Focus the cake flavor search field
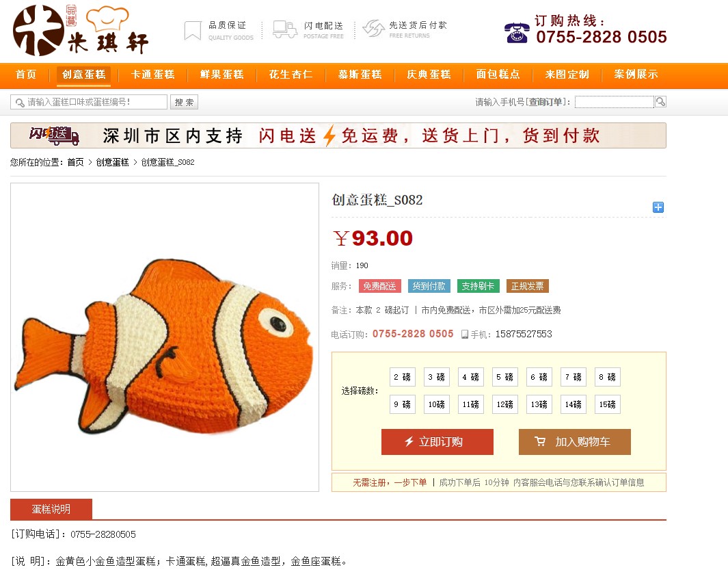The width and height of the screenshot is (728, 574). pos(89,102)
